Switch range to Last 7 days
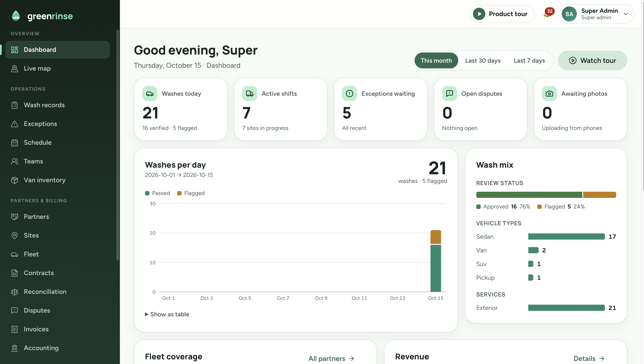The width and height of the screenshot is (644, 364). [529, 60]
